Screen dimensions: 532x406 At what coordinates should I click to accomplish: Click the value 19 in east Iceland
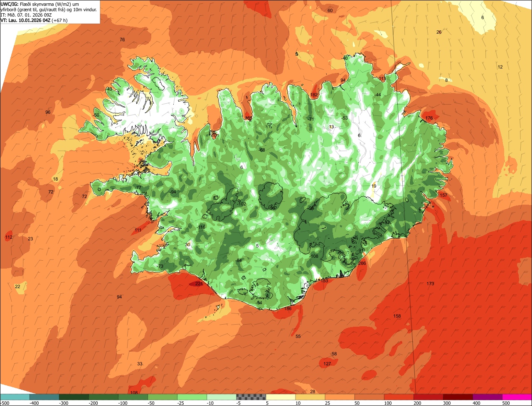[x=374, y=186]
